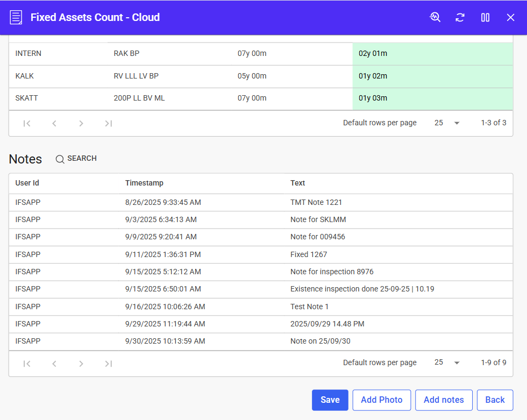Click the Add Photo button
This screenshot has width=527, height=420.
pos(381,400)
